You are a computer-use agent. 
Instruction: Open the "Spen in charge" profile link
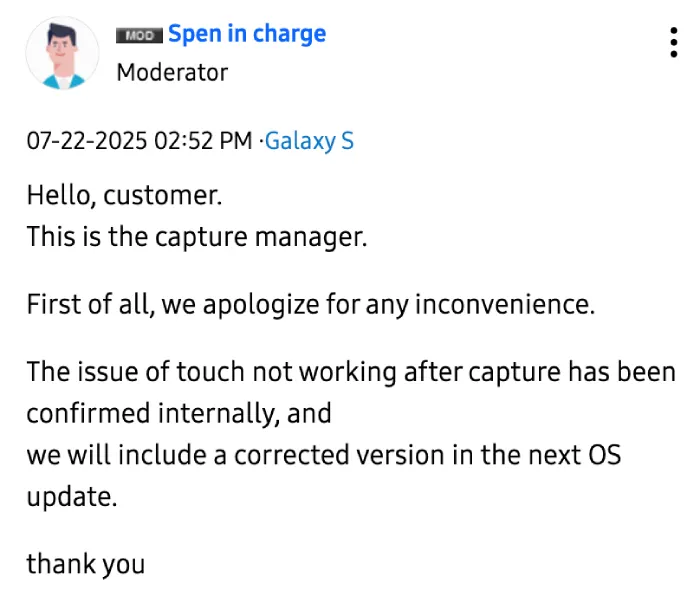coord(247,34)
